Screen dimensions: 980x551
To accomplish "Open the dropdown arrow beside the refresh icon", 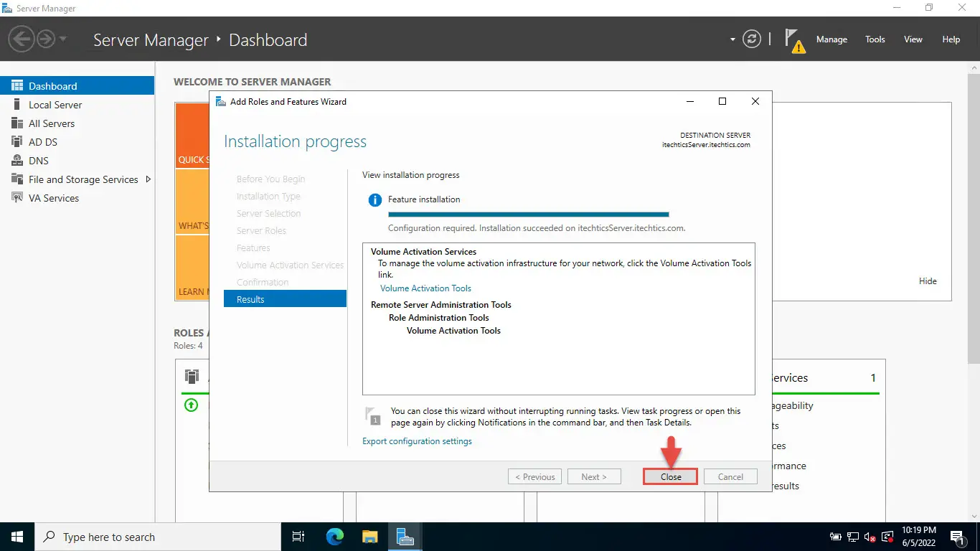I will click(732, 39).
